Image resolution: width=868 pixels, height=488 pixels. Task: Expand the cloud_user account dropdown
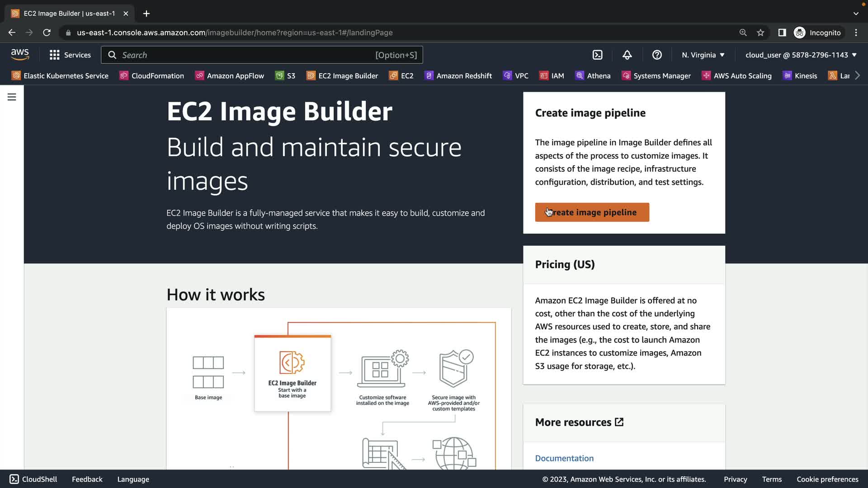(x=801, y=55)
